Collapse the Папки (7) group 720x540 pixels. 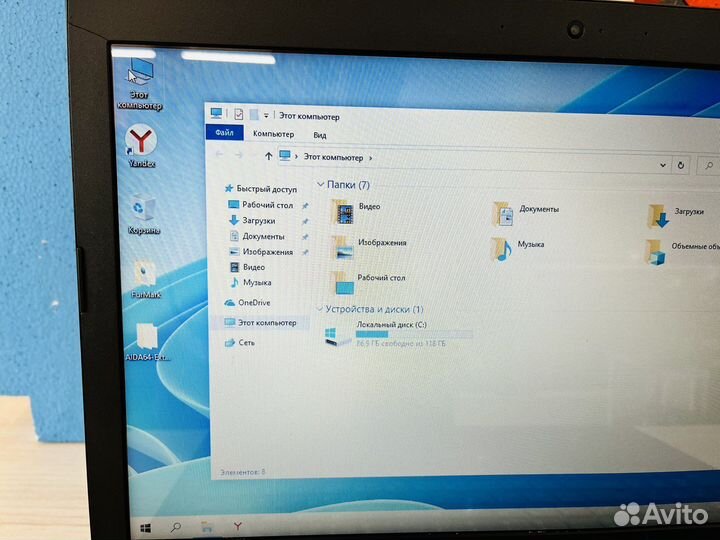[320, 185]
